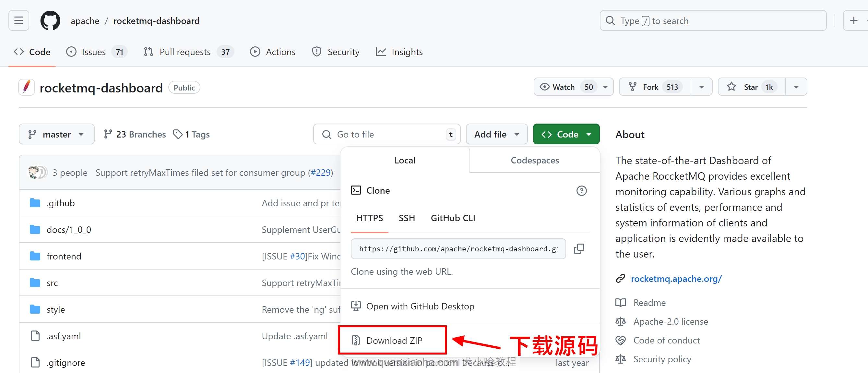Select GitHub CLI clone option
The height and width of the screenshot is (373, 868).
pos(453,218)
